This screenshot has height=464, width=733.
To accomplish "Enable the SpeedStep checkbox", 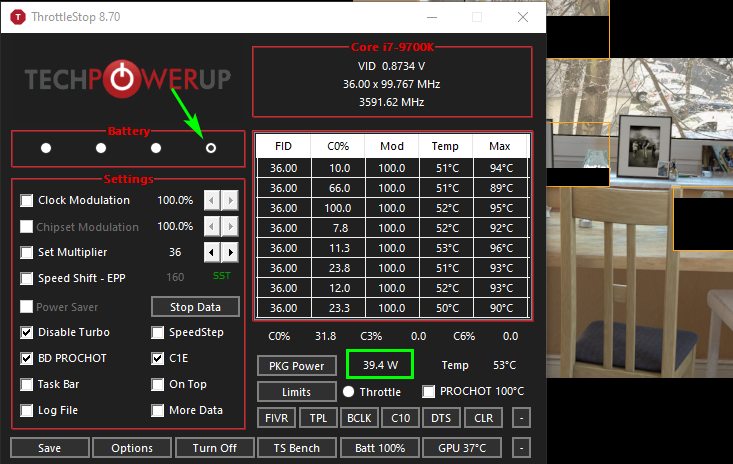I will [x=158, y=332].
